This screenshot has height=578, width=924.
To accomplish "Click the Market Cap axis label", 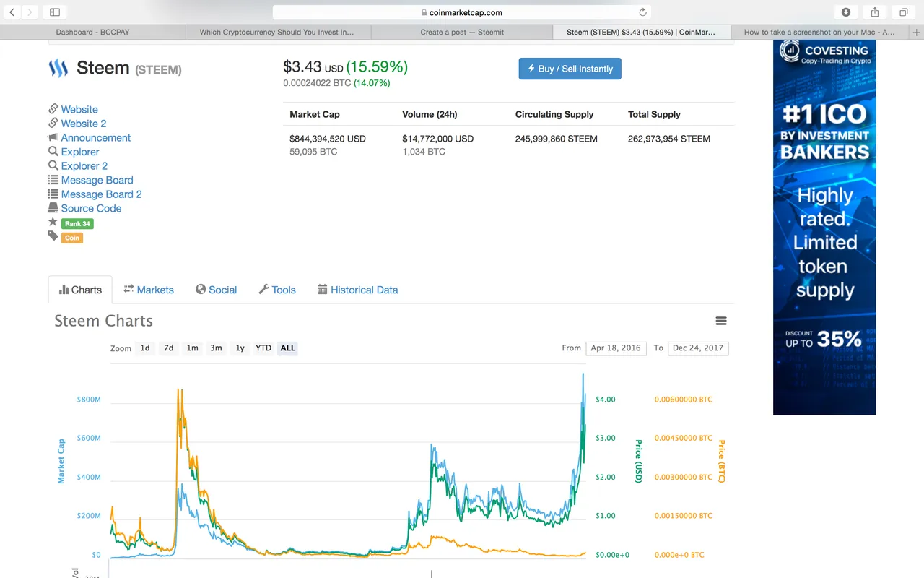I will pos(61,461).
